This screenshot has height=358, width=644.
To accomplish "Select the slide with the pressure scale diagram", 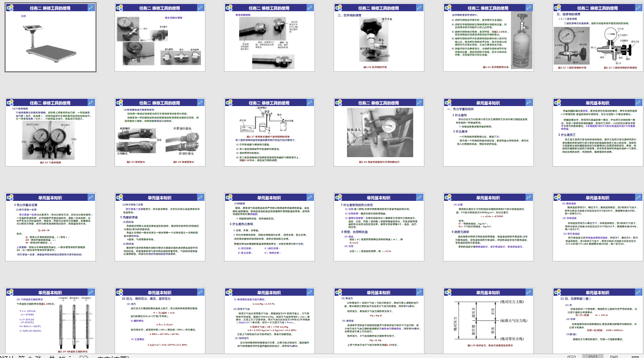I will 488,320.
